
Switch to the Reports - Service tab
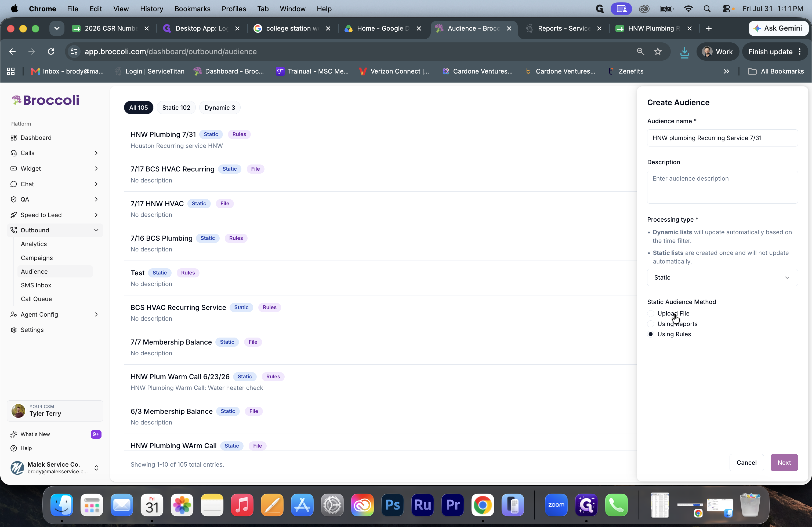click(x=564, y=28)
